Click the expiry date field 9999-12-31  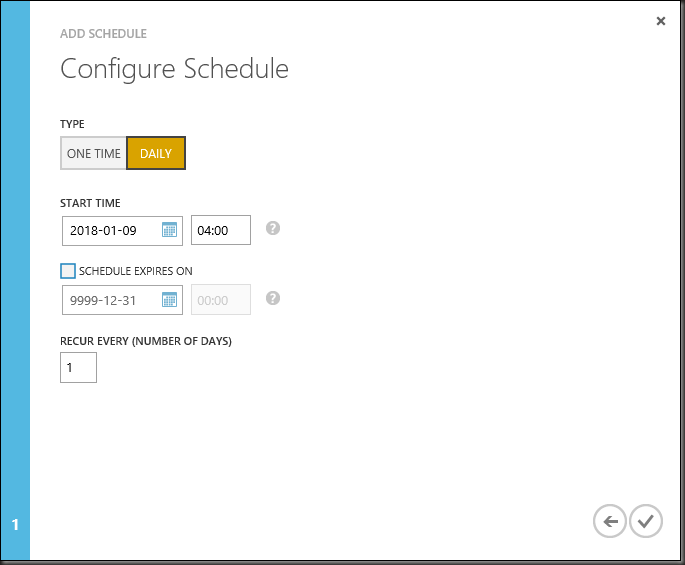point(110,299)
